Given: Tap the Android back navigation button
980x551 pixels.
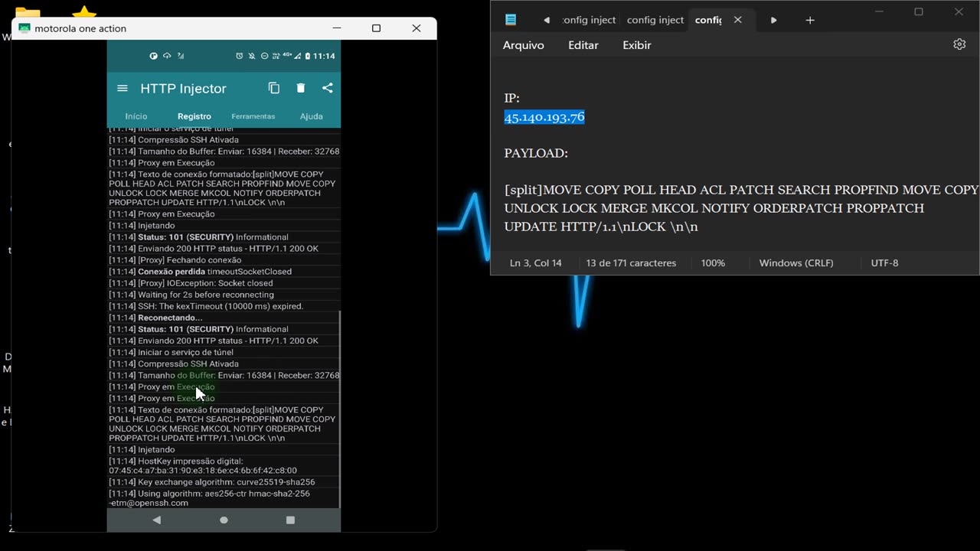Looking at the screenshot, I should 157,520.
